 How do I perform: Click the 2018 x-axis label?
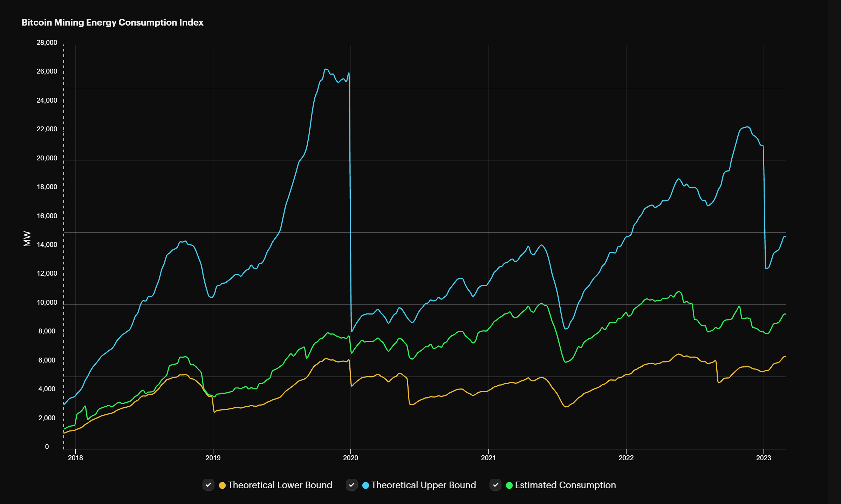coord(75,458)
